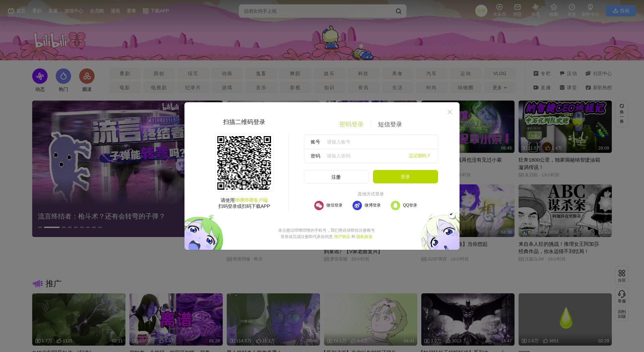Click the top search box
Image resolution: width=644 pixels, height=352 pixels.
(323, 11)
